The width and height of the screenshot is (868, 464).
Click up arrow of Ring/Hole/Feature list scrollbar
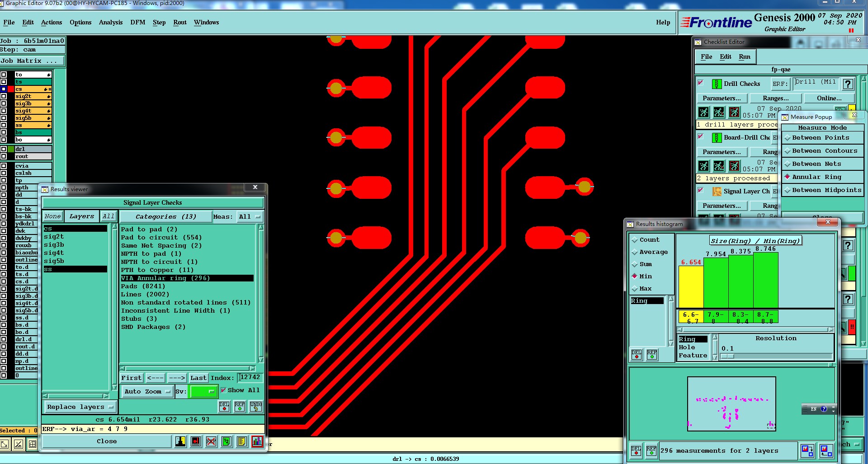715,337
